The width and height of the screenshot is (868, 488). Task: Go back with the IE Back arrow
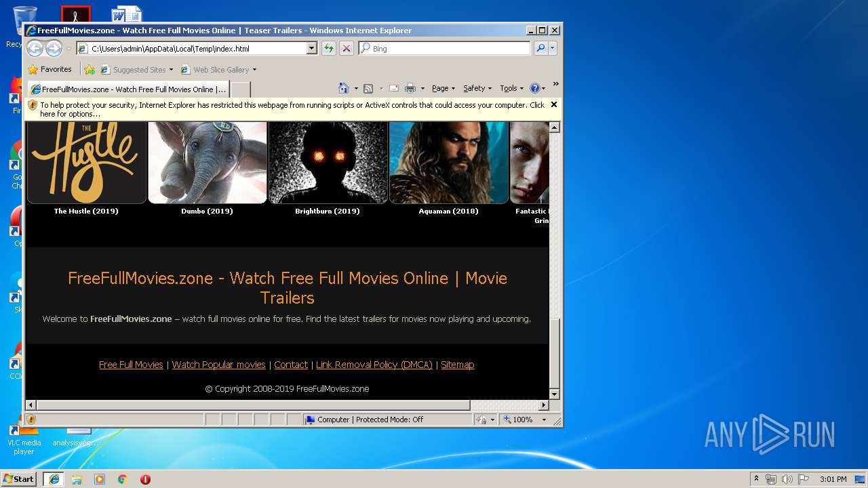(x=35, y=48)
